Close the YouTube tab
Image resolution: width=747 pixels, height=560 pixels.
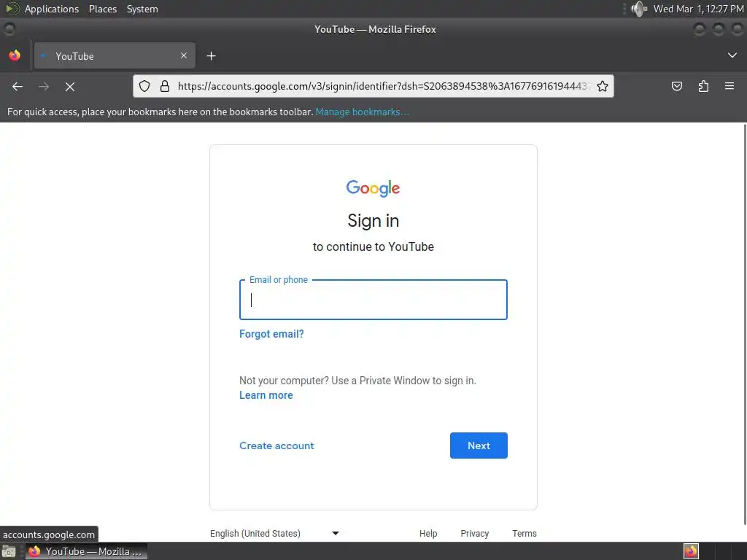(184, 55)
